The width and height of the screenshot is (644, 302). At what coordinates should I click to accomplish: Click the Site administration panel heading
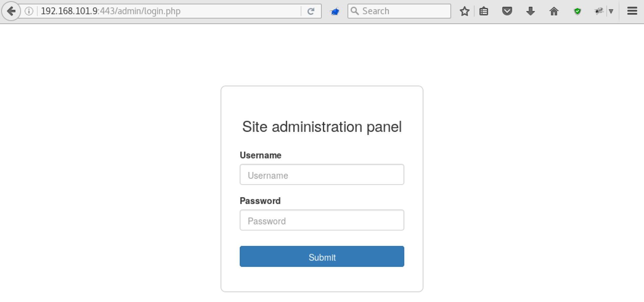(322, 127)
